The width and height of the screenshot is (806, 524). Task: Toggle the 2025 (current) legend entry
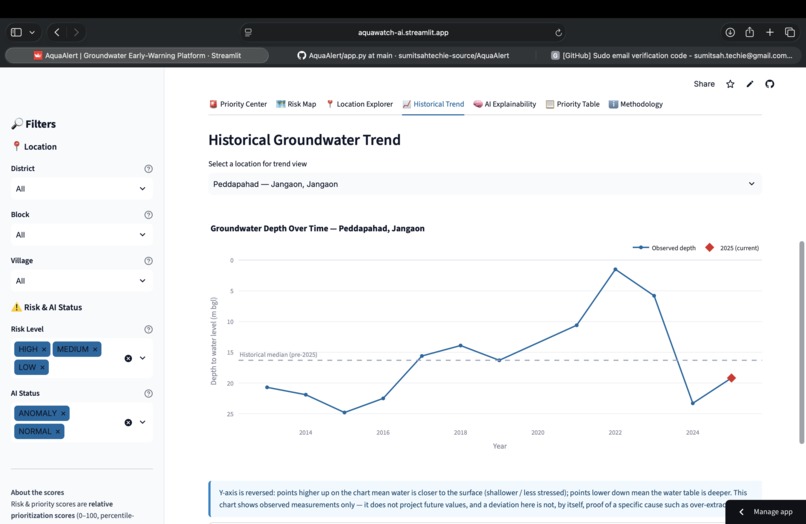tap(732, 248)
